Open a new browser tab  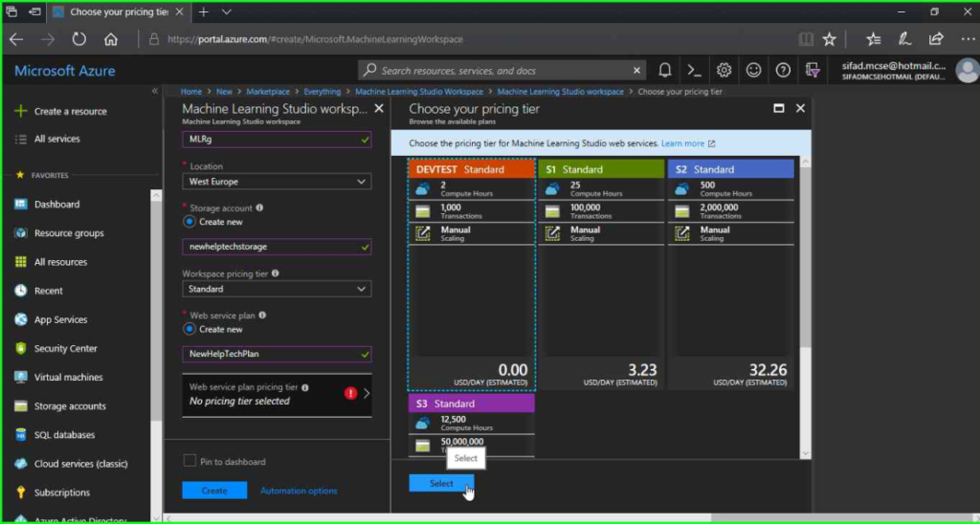coord(203,11)
